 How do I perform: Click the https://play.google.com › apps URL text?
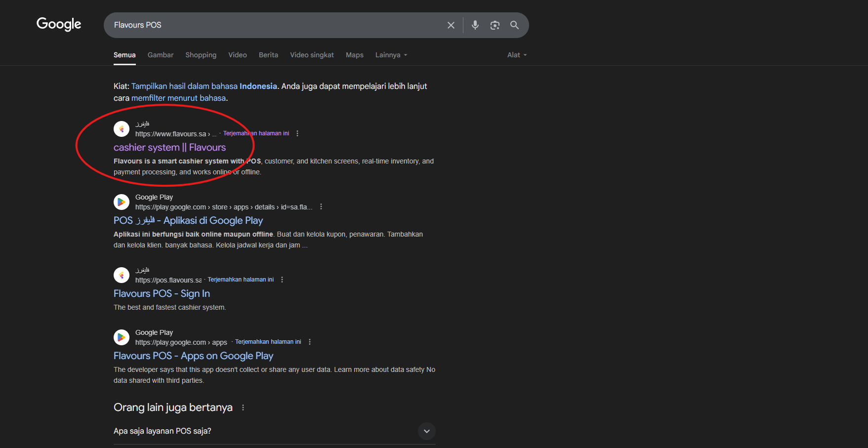pyautogui.click(x=181, y=342)
